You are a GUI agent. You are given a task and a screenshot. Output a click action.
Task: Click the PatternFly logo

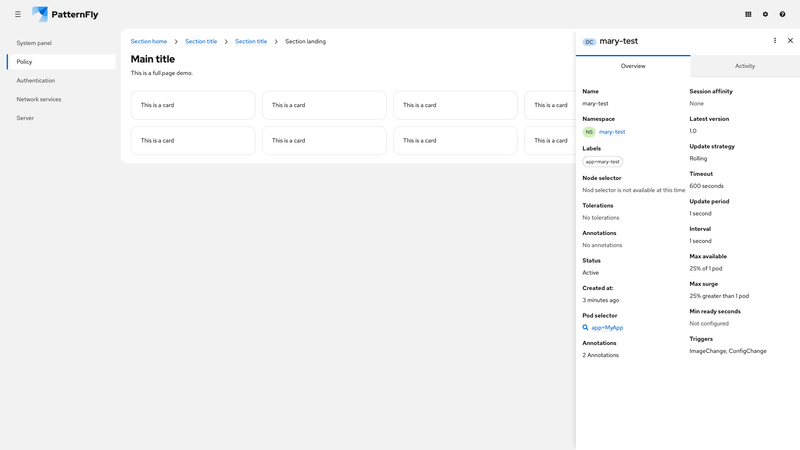pos(65,14)
